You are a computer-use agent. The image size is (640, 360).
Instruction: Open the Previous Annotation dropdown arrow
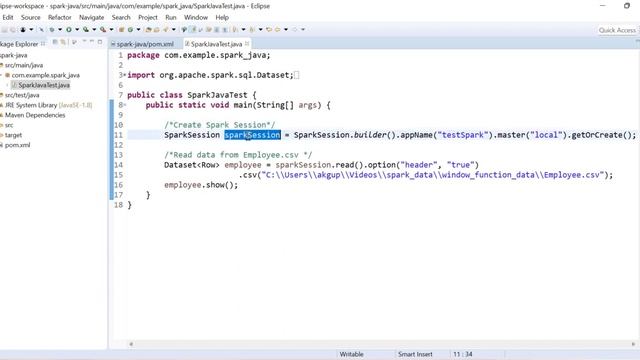261,30
